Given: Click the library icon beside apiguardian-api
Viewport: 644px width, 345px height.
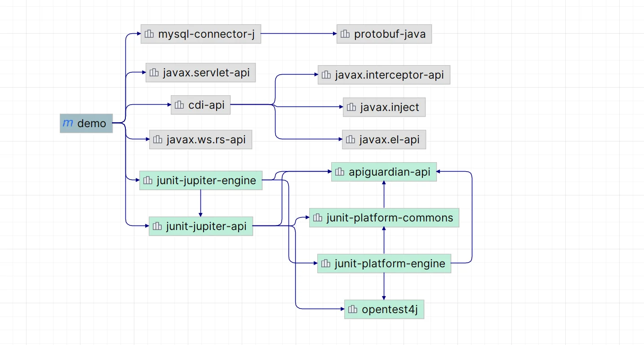Looking at the screenshot, I should [x=340, y=172].
